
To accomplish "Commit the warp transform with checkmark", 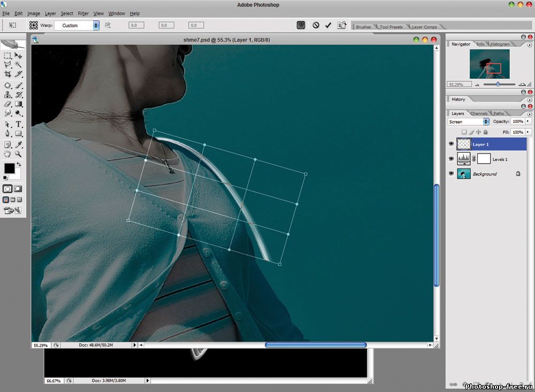I will click(328, 25).
